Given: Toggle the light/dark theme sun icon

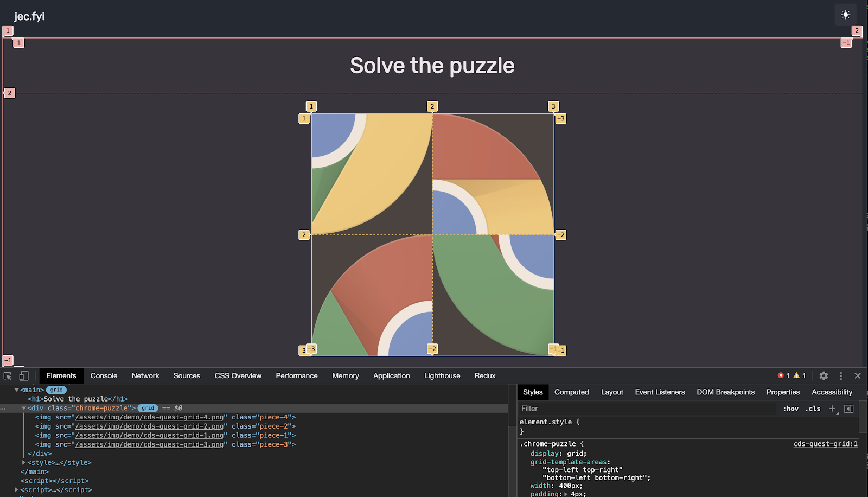Looking at the screenshot, I should [845, 15].
